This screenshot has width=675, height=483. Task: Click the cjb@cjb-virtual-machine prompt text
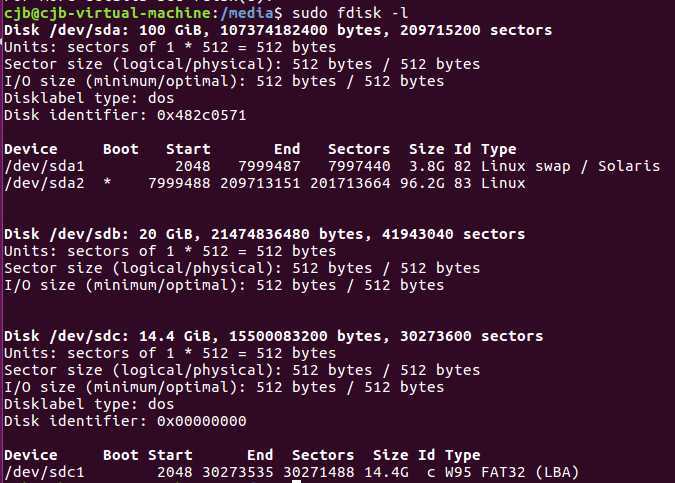coord(107,13)
